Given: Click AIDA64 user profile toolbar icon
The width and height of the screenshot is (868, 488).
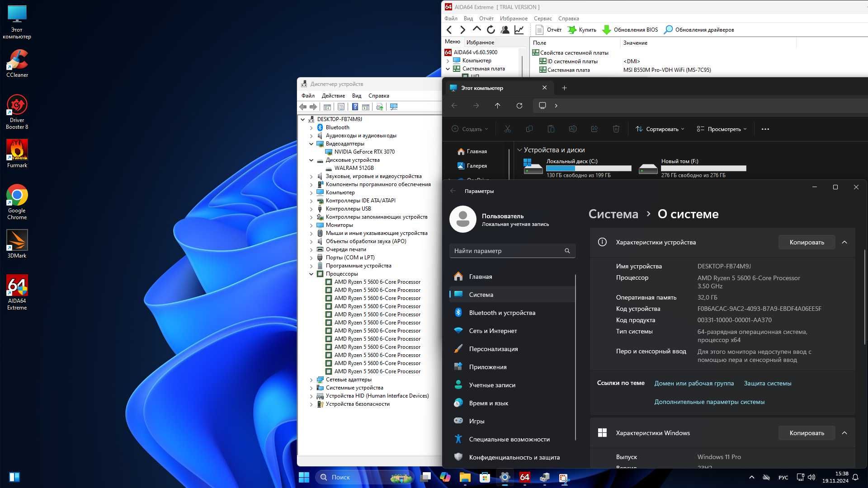Looking at the screenshot, I should pos(505,30).
